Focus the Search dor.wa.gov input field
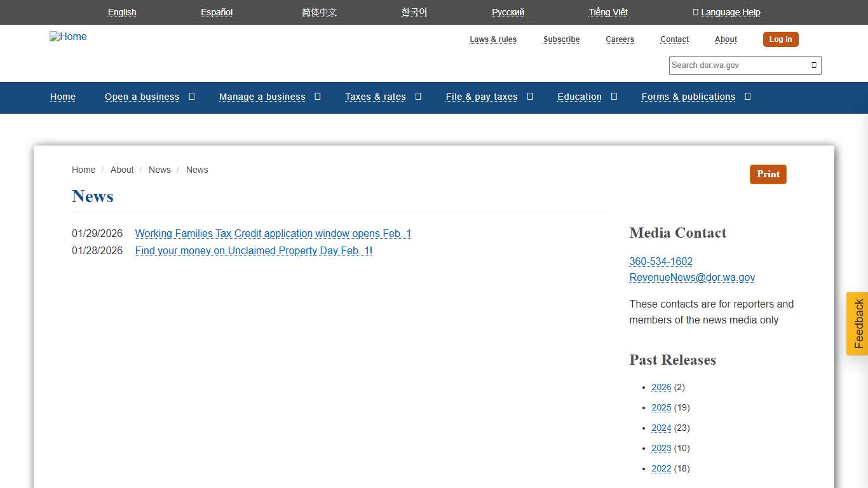 (737, 65)
